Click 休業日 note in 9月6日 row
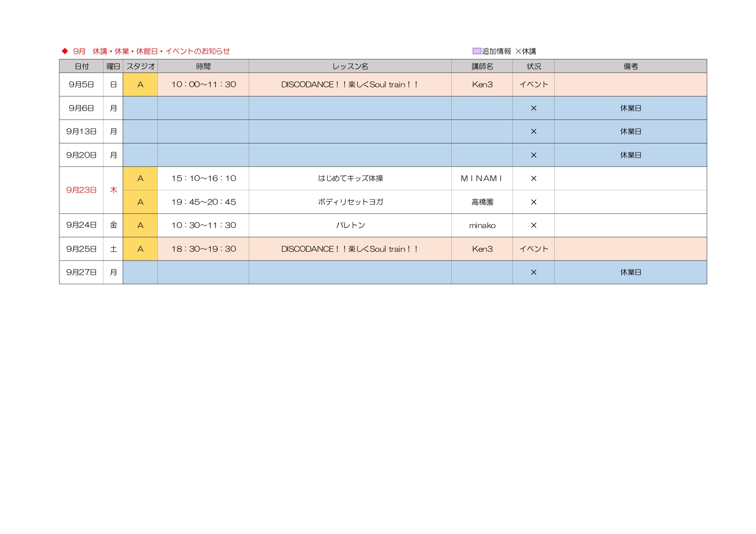Image resolution: width=756 pixels, height=534 pixels. point(631,108)
